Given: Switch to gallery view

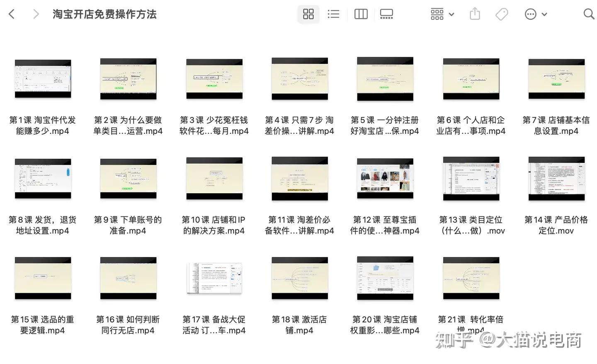Looking at the screenshot, I should click(x=386, y=14).
